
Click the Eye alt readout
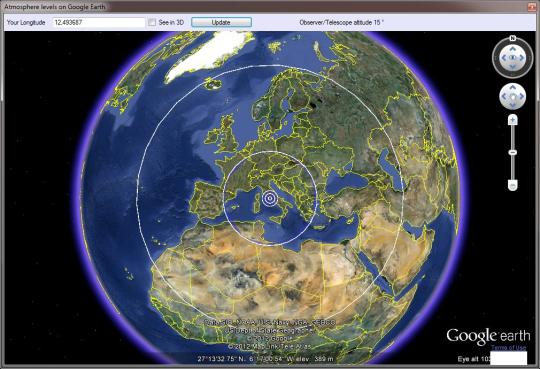point(474,359)
